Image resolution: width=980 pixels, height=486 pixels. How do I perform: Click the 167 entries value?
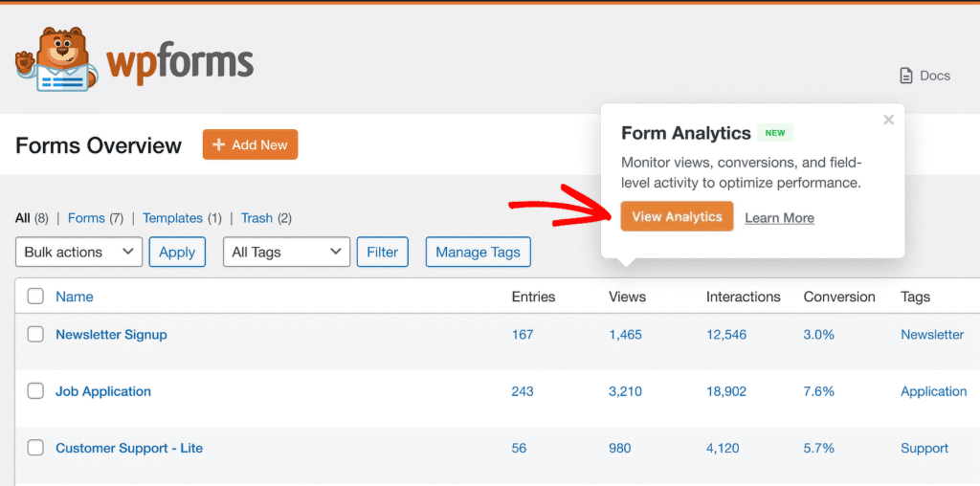pos(523,335)
